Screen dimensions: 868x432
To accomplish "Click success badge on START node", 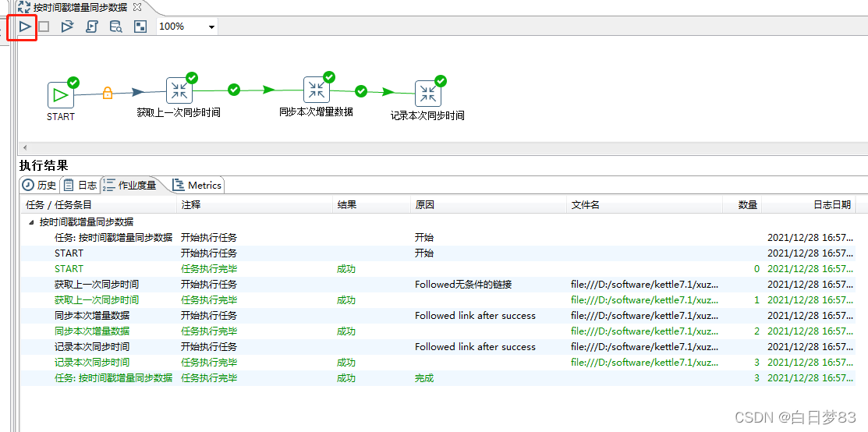I will pyautogui.click(x=73, y=82).
